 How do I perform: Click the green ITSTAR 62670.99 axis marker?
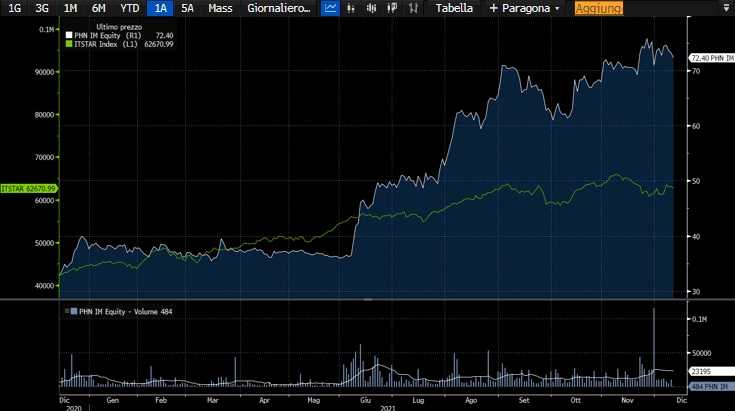pos(29,188)
